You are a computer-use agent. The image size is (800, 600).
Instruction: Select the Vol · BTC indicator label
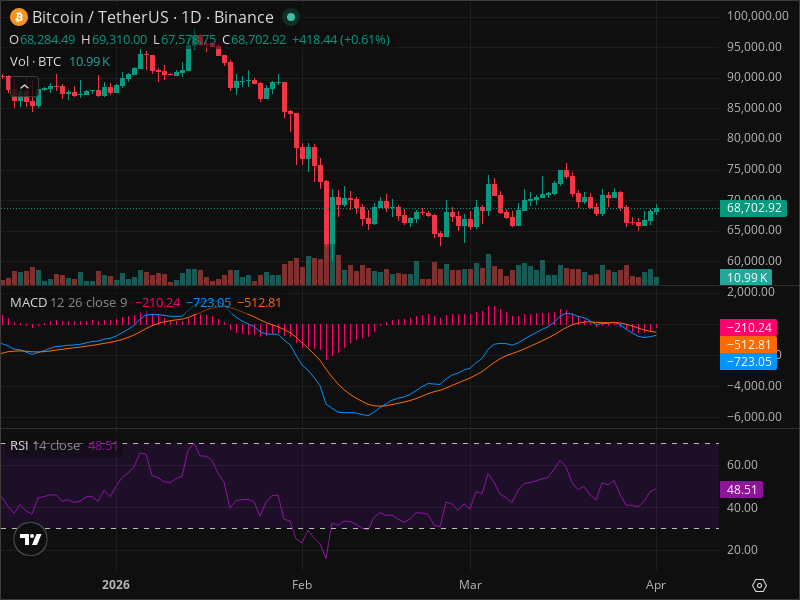click(x=35, y=62)
